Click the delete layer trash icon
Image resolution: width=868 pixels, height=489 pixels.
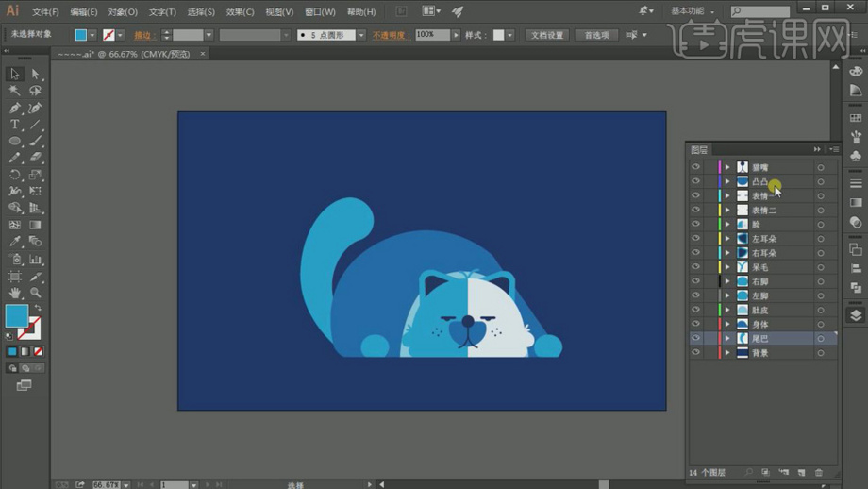818,472
